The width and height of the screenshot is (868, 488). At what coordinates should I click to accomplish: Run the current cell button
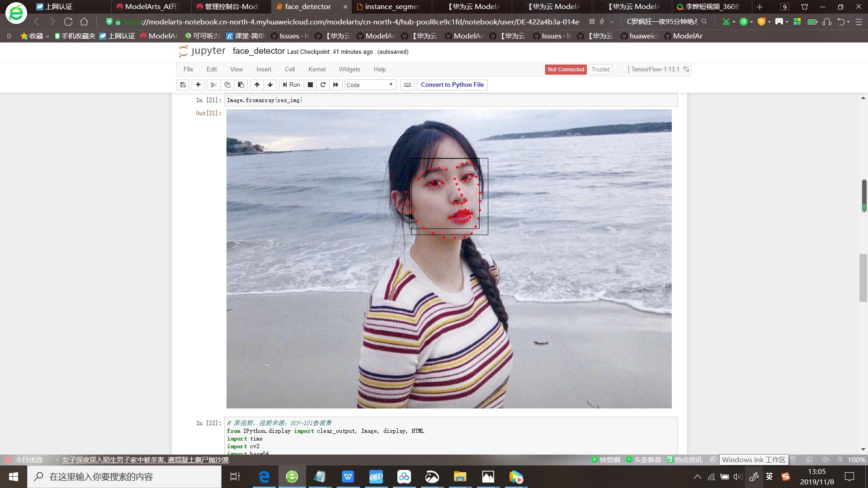point(291,84)
